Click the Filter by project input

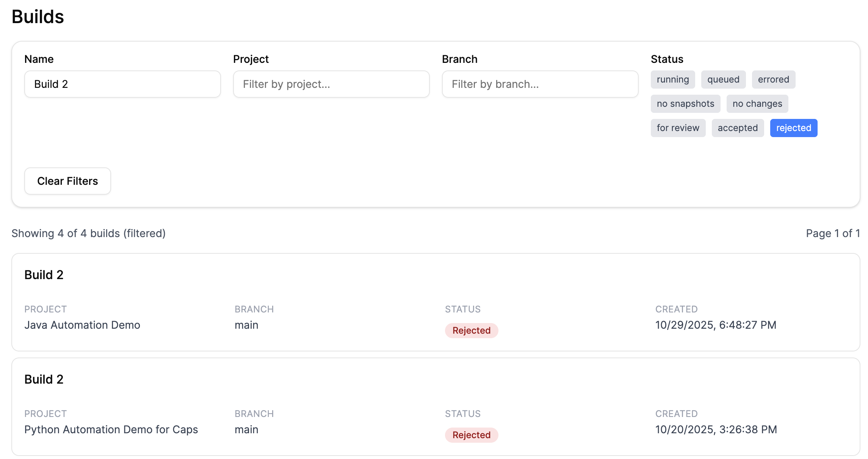coord(331,84)
